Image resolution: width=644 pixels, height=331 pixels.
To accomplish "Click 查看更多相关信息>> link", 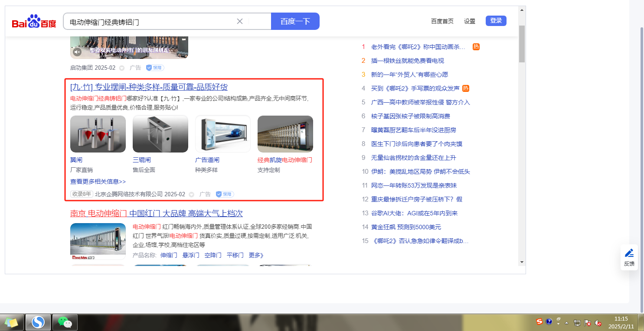I will click(98, 182).
